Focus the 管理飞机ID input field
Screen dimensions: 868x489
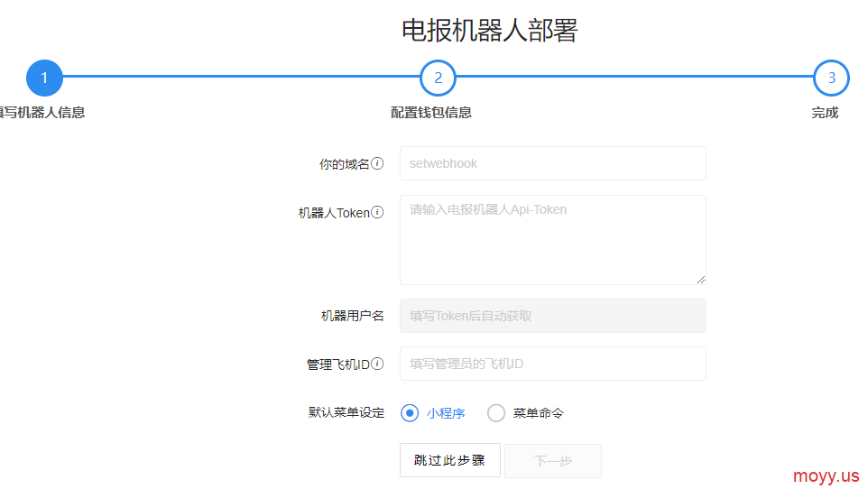tap(553, 364)
